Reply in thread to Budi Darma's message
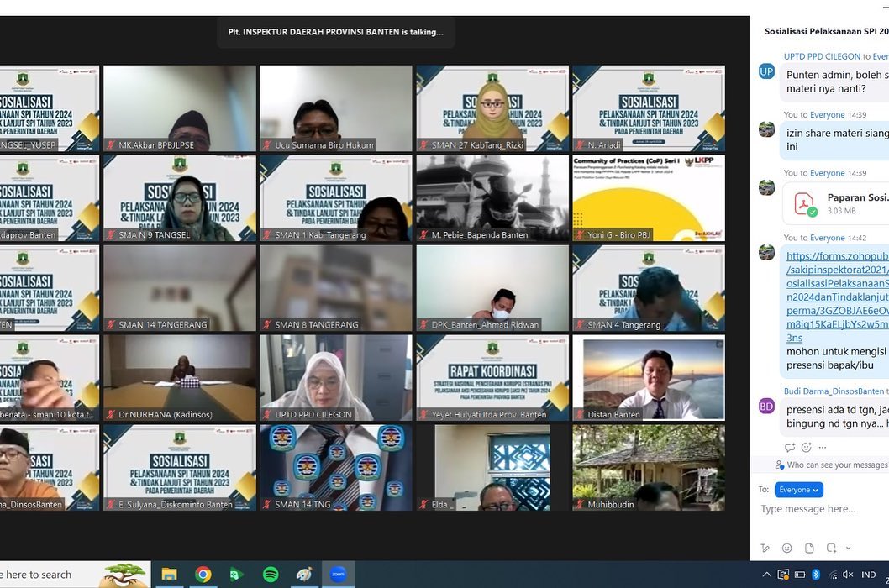The height and width of the screenshot is (588, 889). click(x=790, y=448)
